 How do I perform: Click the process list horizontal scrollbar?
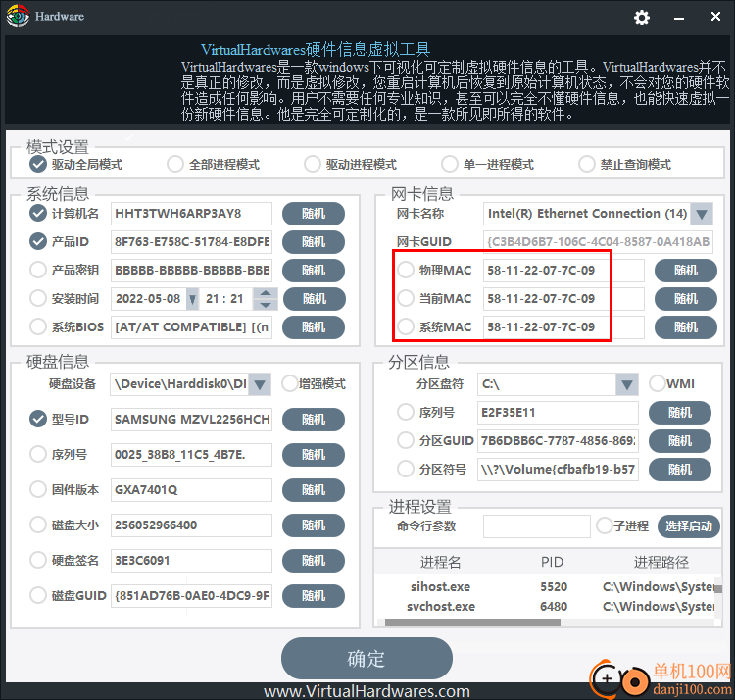[x=472, y=623]
